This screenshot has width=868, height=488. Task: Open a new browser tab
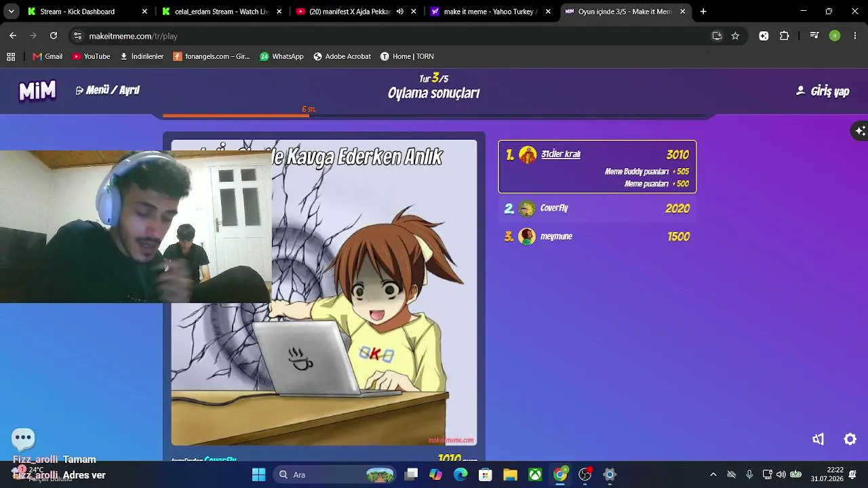click(x=703, y=12)
